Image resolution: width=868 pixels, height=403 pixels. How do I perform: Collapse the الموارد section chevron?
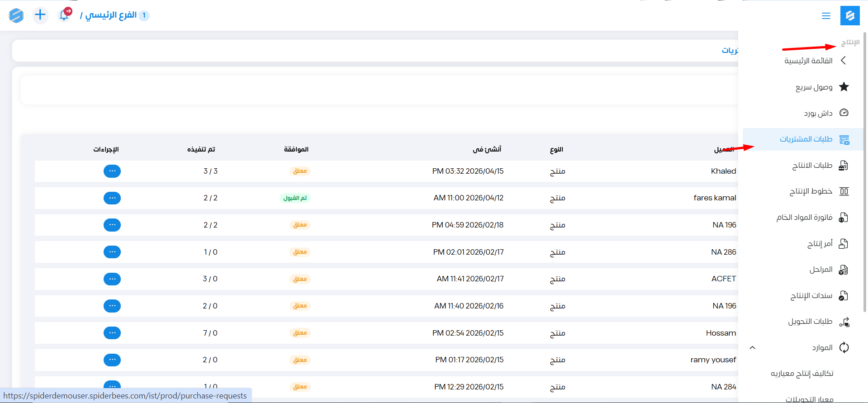pos(753,347)
